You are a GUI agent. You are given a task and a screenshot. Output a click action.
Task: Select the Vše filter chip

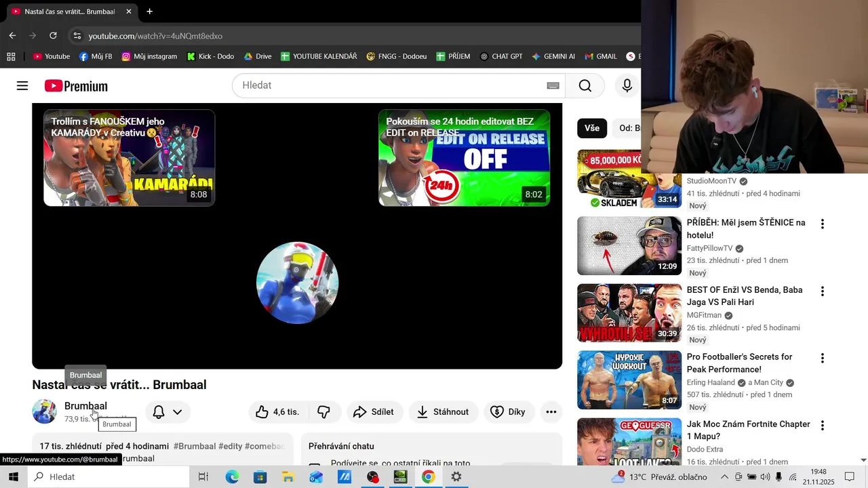[x=592, y=128]
